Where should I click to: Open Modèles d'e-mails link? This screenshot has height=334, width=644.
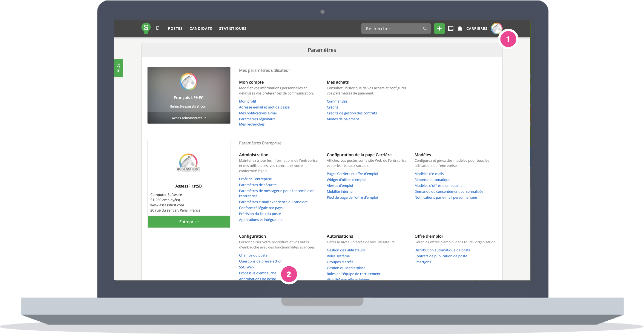click(x=429, y=174)
